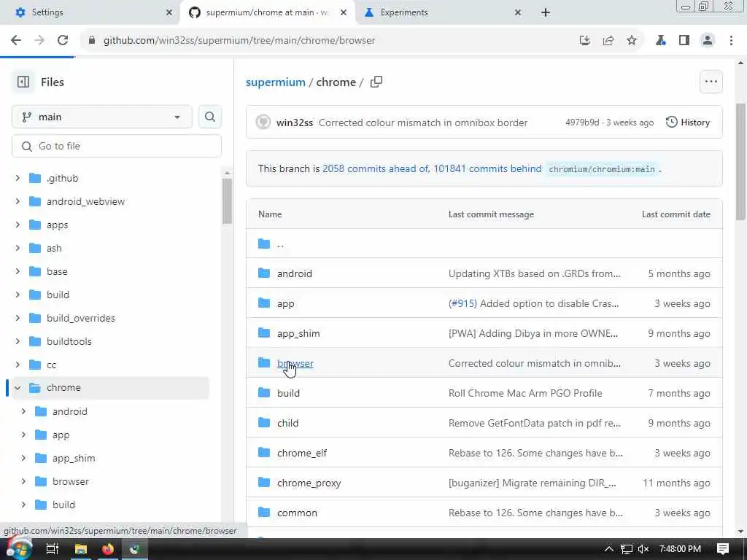Click the file tree scrollbar thumb
The image size is (747, 560).
pos(227,201)
